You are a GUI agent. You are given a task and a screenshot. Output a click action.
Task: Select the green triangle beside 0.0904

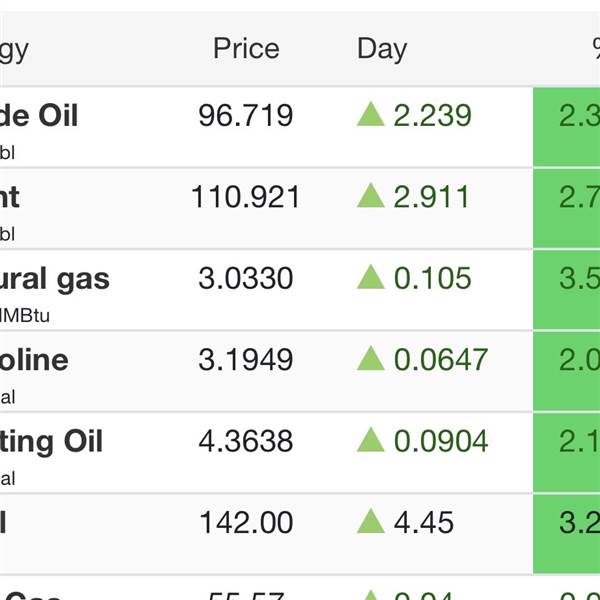pyautogui.click(x=371, y=440)
